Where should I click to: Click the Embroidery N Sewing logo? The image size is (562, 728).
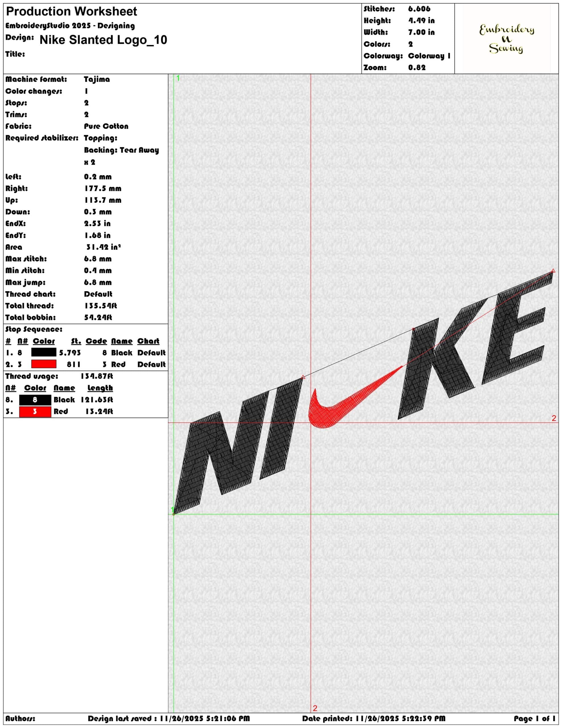[x=506, y=39]
